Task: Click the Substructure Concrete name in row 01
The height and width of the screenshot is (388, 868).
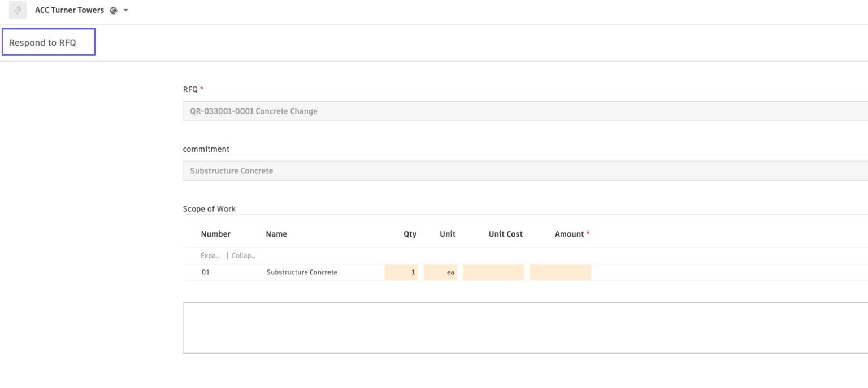Action: (302, 272)
